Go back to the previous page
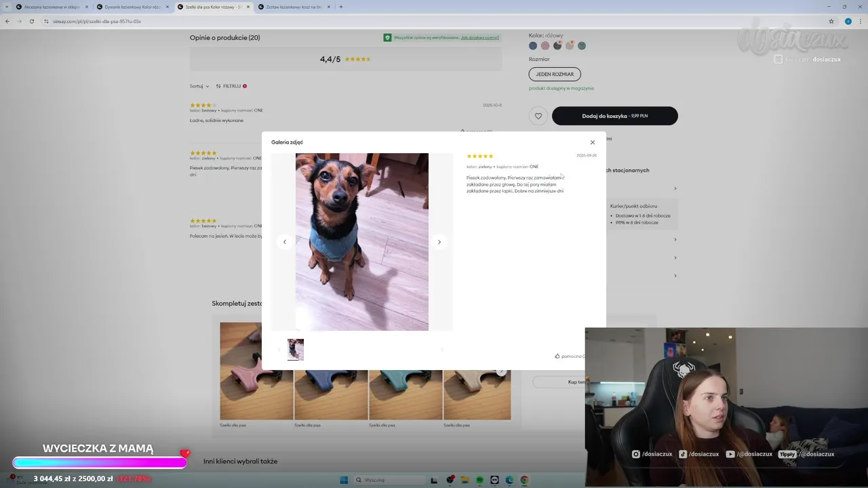Viewport: 868px width, 488px height. tap(7, 21)
